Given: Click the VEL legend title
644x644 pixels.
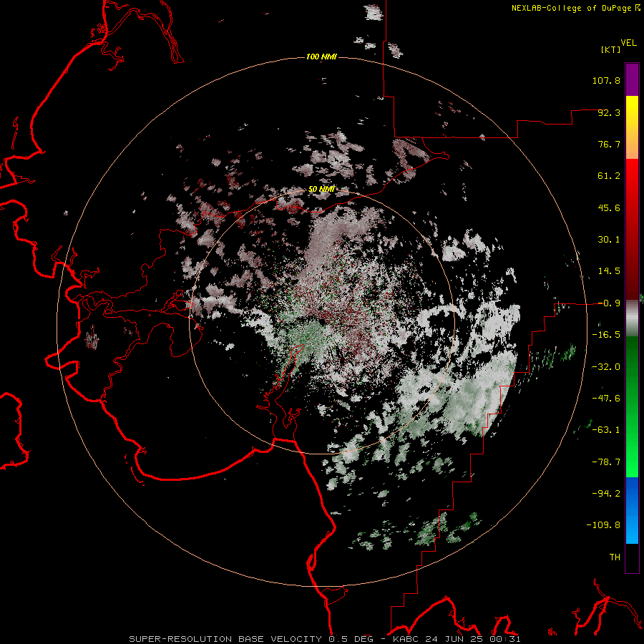Looking at the screenshot, I should click(x=628, y=43).
